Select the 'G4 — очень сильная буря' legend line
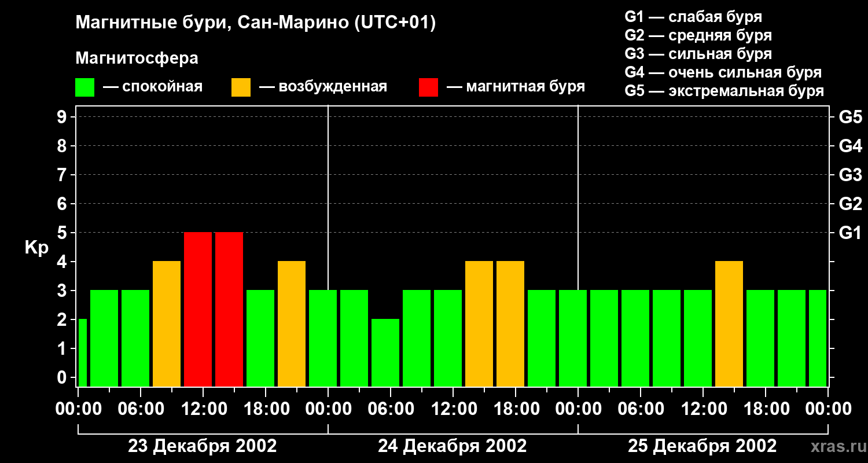868x463 pixels. pos(723,72)
